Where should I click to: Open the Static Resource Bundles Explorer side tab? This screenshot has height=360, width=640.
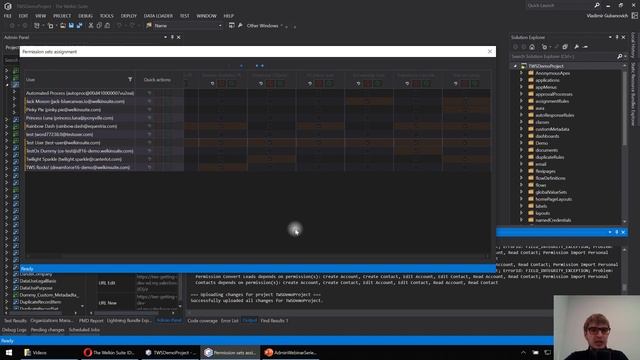tap(633, 94)
